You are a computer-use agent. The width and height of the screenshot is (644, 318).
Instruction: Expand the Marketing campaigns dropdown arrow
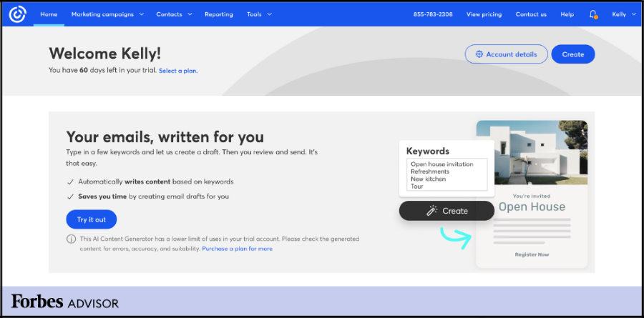[x=141, y=14]
